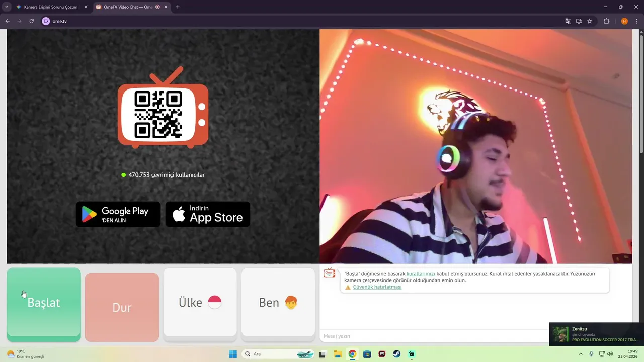The height and width of the screenshot is (362, 644).
Task: Open the Chrome profile avatar
Action: [x=624, y=21]
